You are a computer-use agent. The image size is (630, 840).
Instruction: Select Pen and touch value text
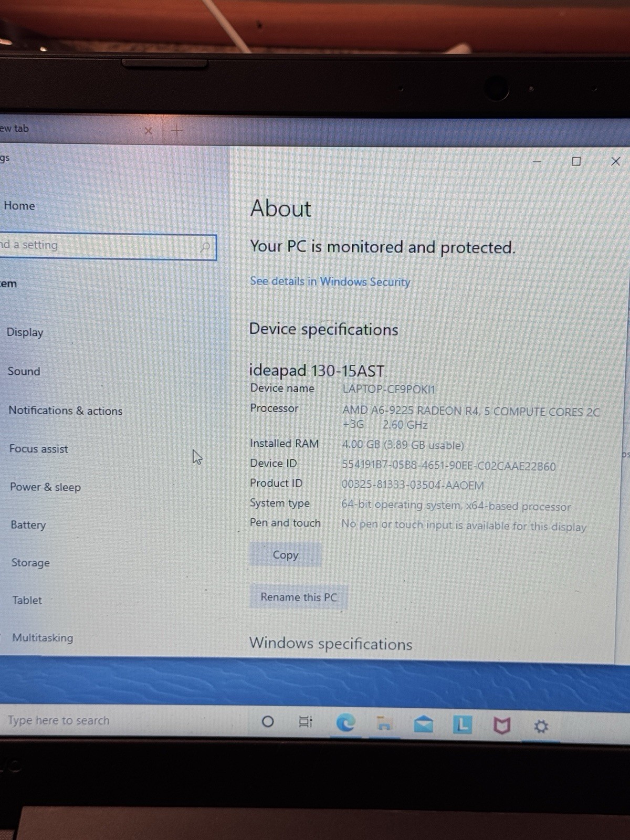tap(464, 526)
